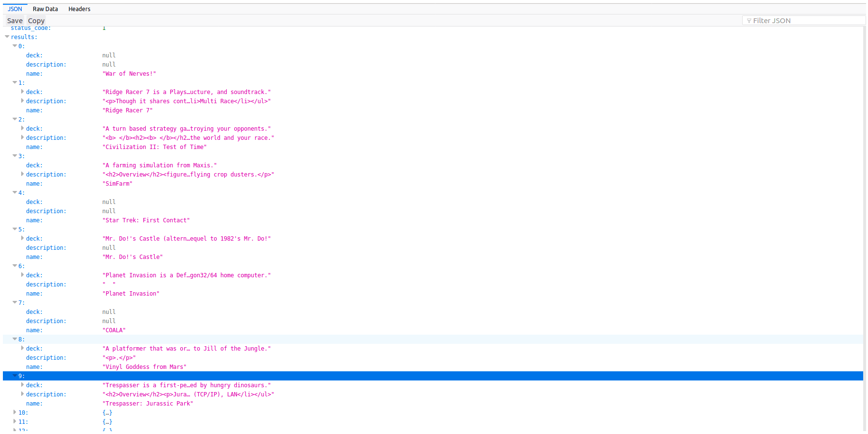Collapse result item 7
Viewport: 868px width, 434px height.
point(15,302)
